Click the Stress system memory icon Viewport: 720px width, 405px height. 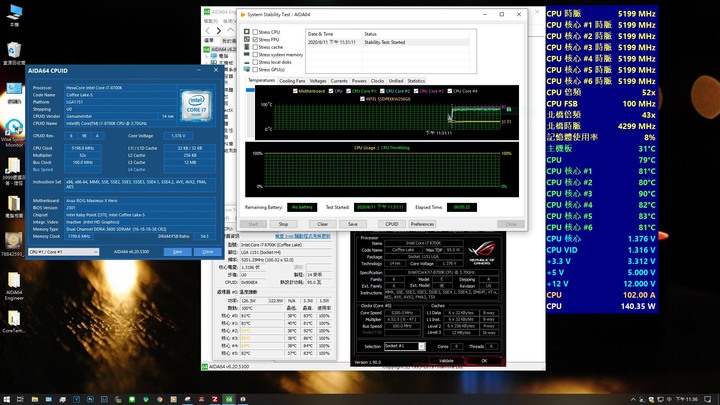pyautogui.click(x=247, y=54)
